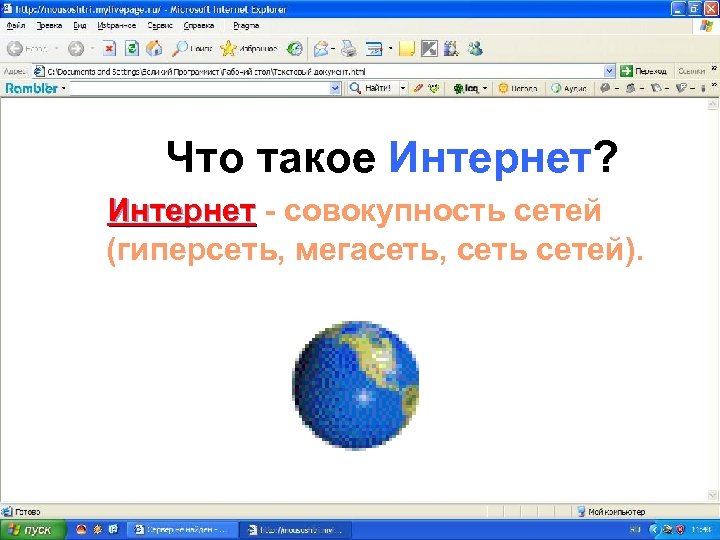The image size is (720, 540).
Task: Click the orange quick launch icon on taskbar
Action: pyautogui.click(x=97, y=529)
